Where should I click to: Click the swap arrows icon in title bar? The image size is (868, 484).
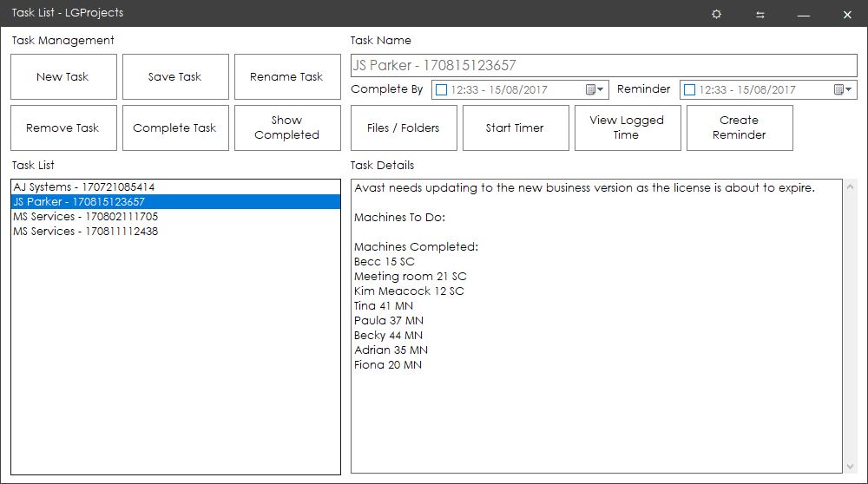pyautogui.click(x=760, y=15)
